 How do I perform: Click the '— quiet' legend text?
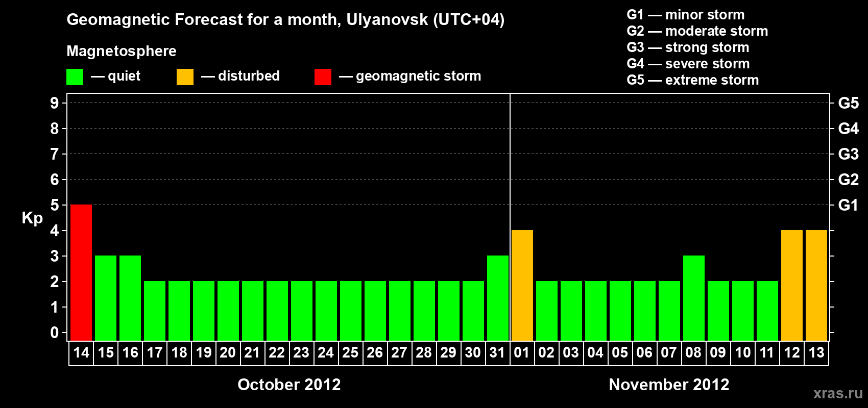[x=115, y=76]
